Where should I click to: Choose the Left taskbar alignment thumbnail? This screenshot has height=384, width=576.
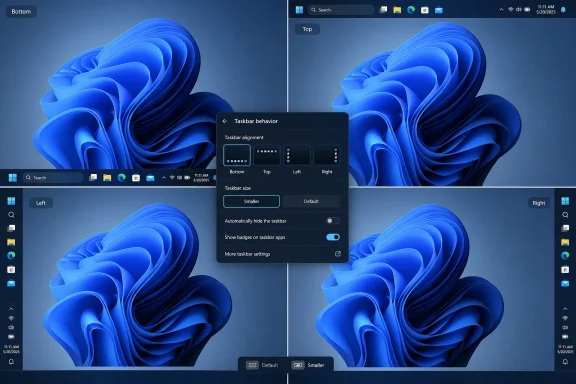click(x=297, y=155)
